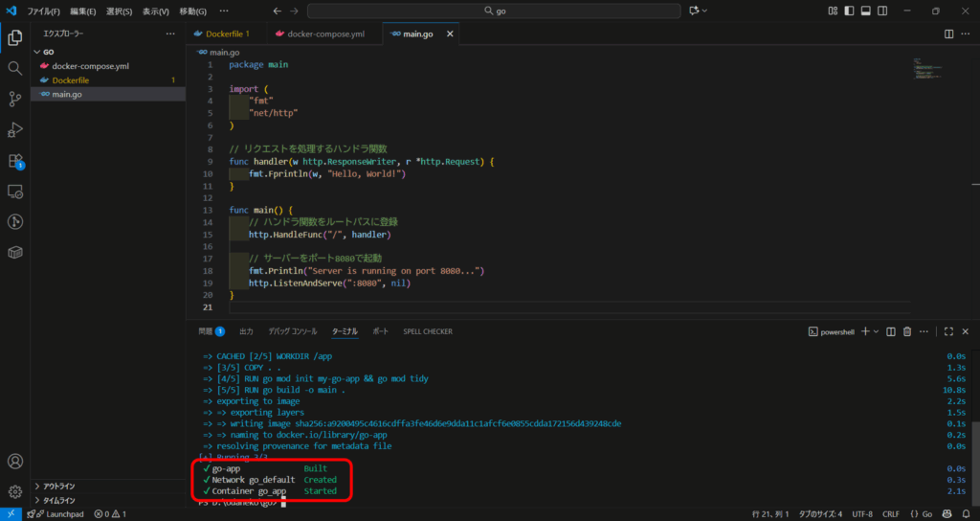Split the editor to the right
Screen dimensions: 980x521
point(949,34)
